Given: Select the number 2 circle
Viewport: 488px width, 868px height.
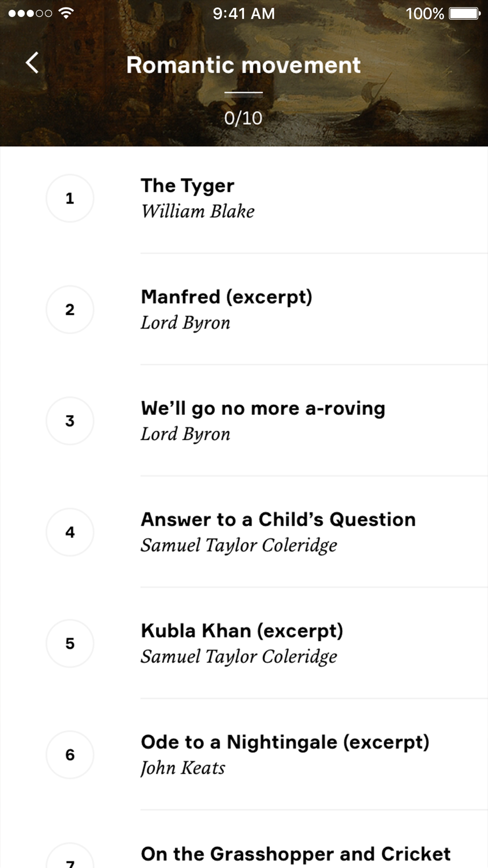Looking at the screenshot, I should coord(70,310).
